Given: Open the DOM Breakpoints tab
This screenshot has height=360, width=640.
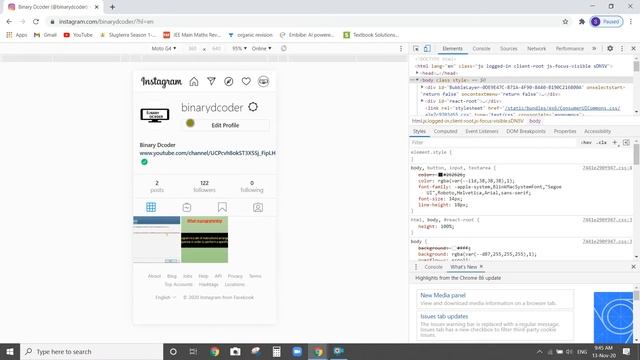Looking at the screenshot, I should tap(526, 131).
